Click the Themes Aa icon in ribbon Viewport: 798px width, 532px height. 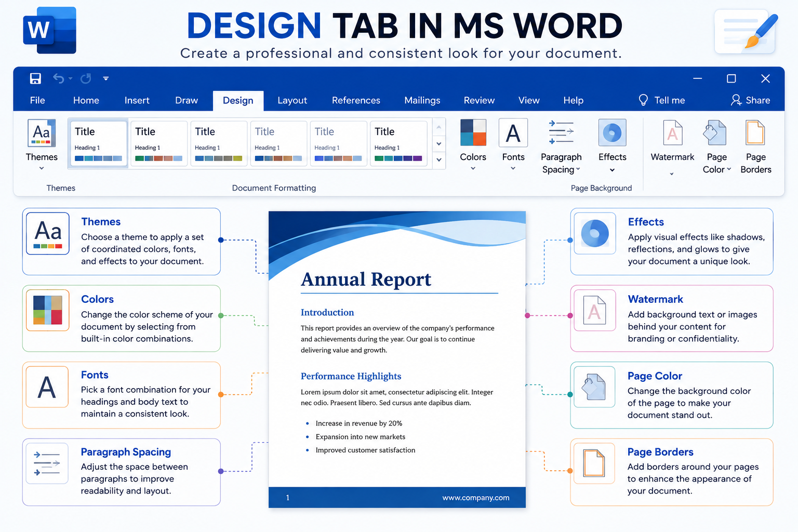(42, 133)
